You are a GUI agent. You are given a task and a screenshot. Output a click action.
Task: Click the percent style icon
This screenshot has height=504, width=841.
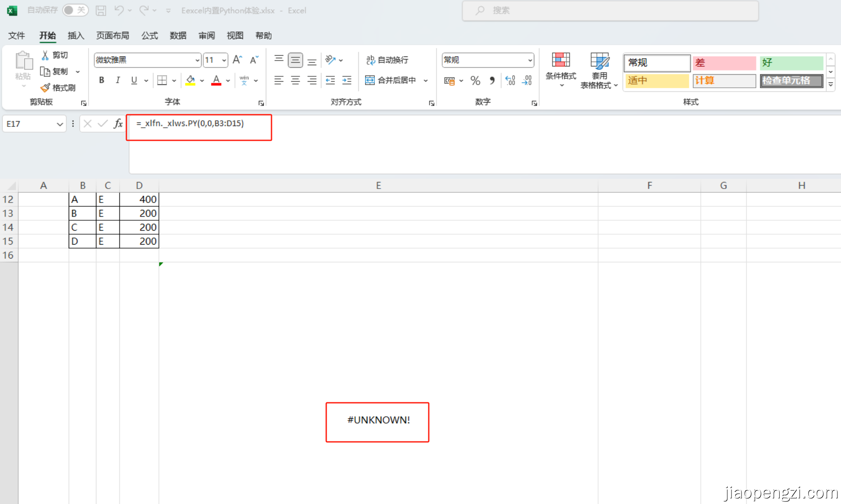475,80
